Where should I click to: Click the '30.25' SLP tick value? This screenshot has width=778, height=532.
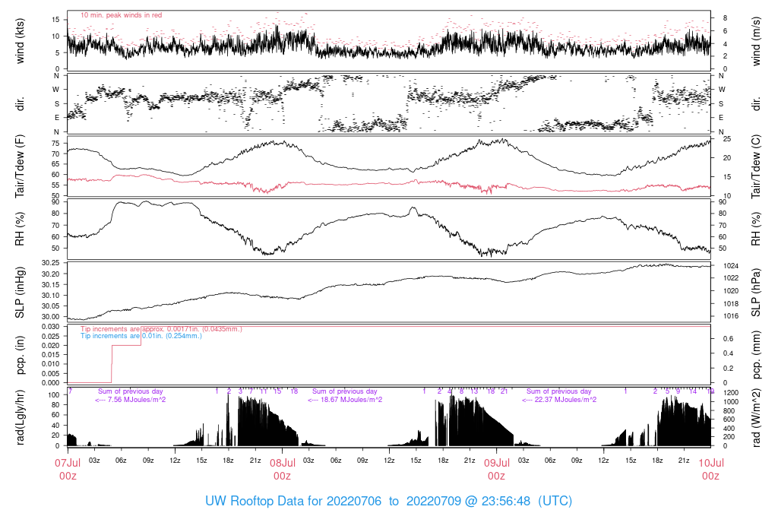tap(51, 263)
